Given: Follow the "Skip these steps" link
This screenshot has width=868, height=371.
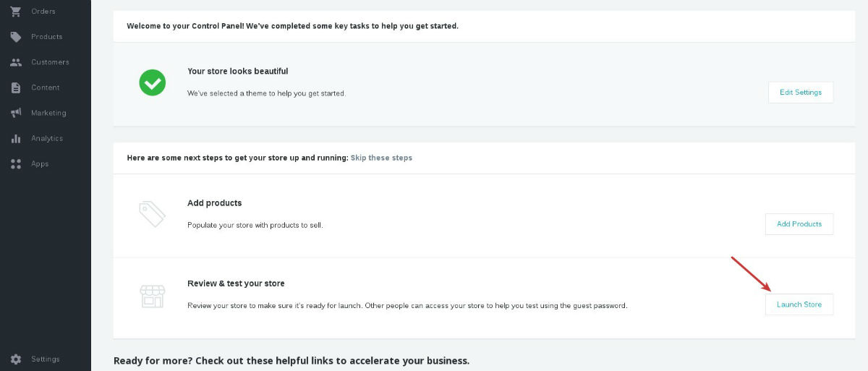Looking at the screenshot, I should click(x=381, y=158).
